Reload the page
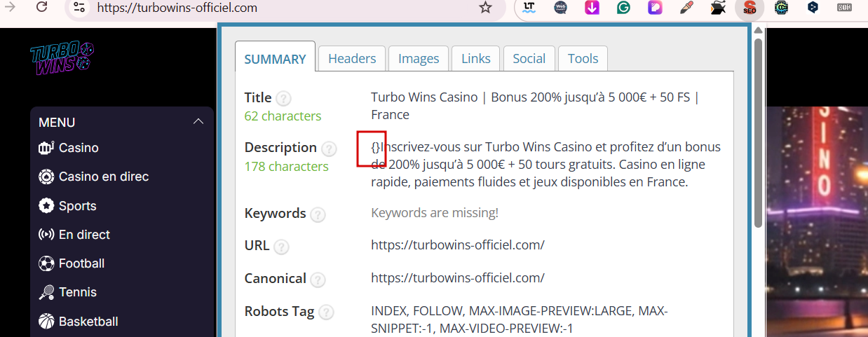868x337 pixels. tap(41, 7)
